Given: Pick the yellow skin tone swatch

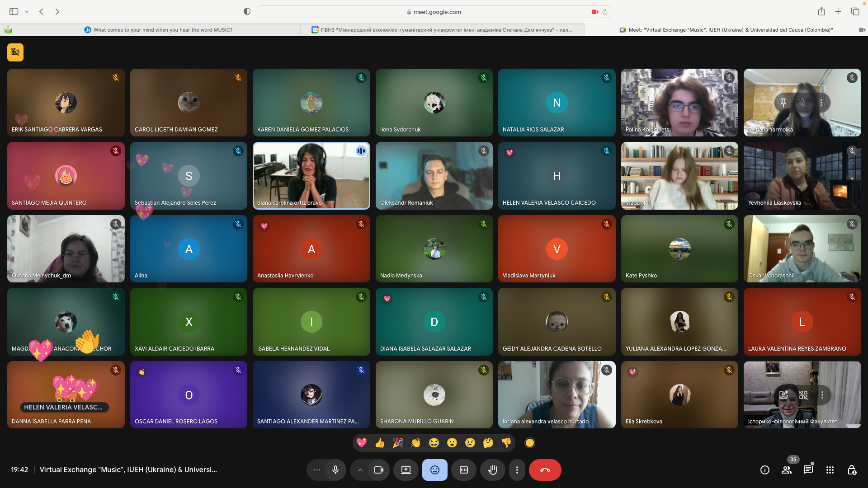Looking at the screenshot, I should pos(529,443).
